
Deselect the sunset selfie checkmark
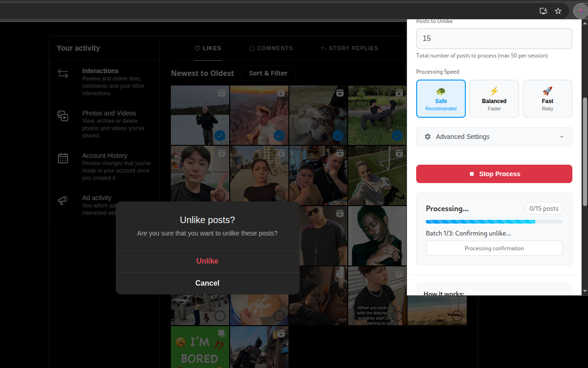[279, 135]
